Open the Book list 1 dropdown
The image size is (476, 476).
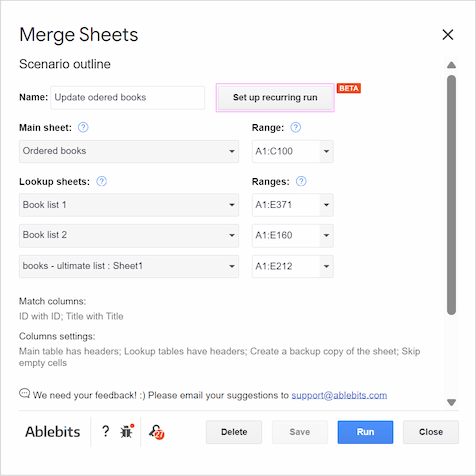[129, 205]
